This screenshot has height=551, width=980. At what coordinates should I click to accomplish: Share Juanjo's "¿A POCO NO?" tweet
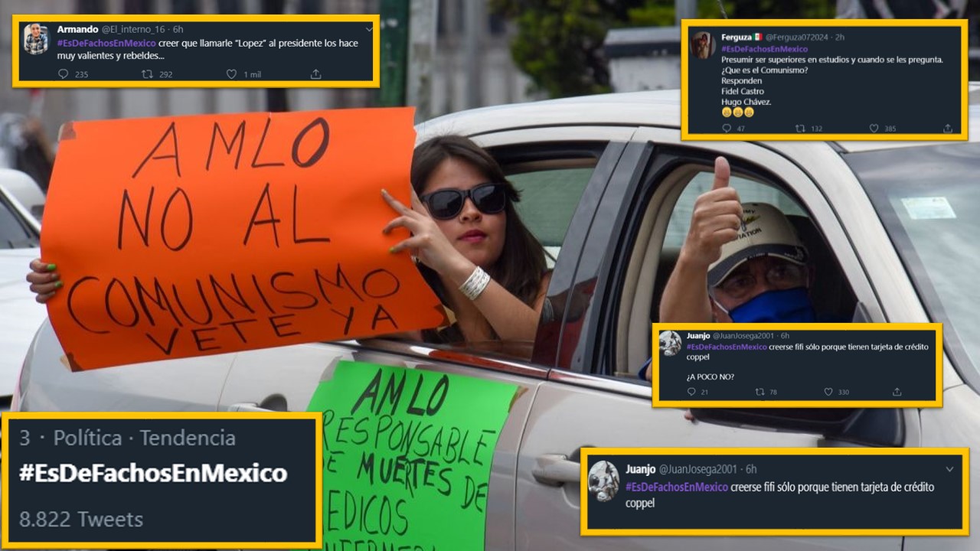point(897,392)
